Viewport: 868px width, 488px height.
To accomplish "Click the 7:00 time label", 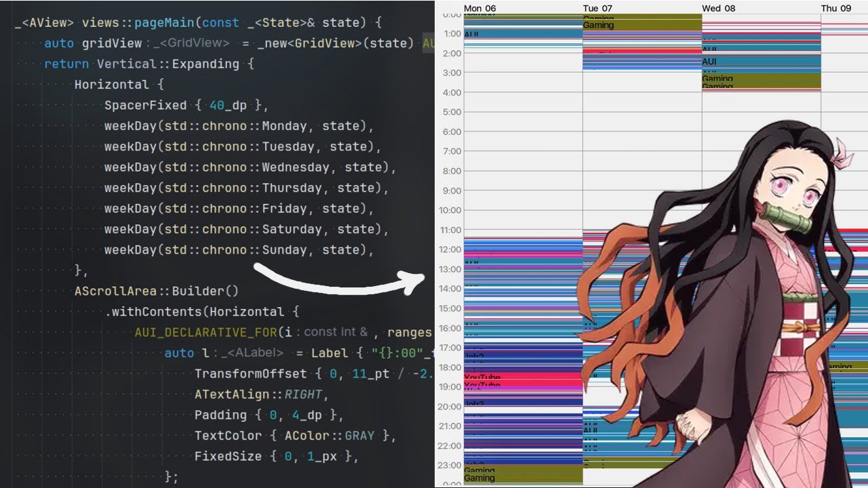I will [x=452, y=152].
